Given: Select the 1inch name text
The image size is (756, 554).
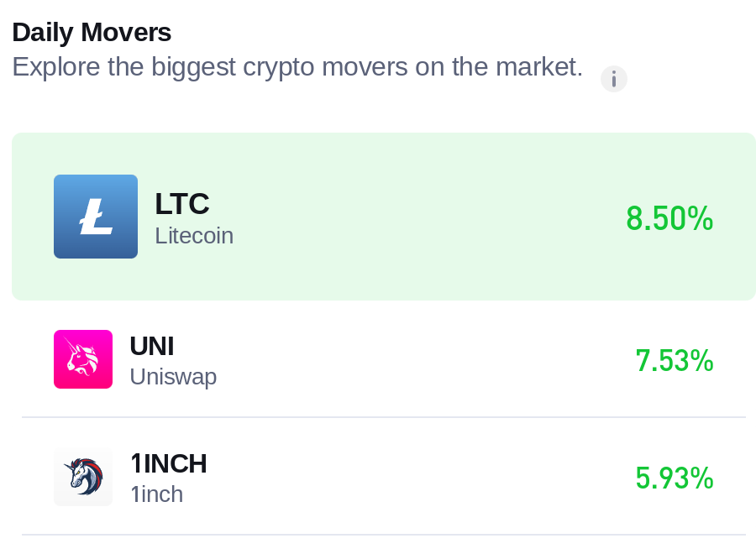Looking at the screenshot, I should click(157, 494).
